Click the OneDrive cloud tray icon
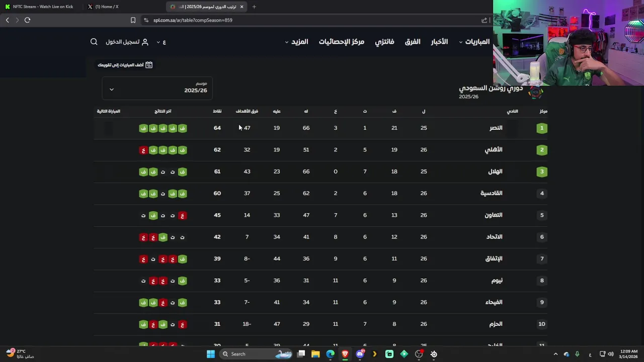644x362 pixels. pos(566,354)
